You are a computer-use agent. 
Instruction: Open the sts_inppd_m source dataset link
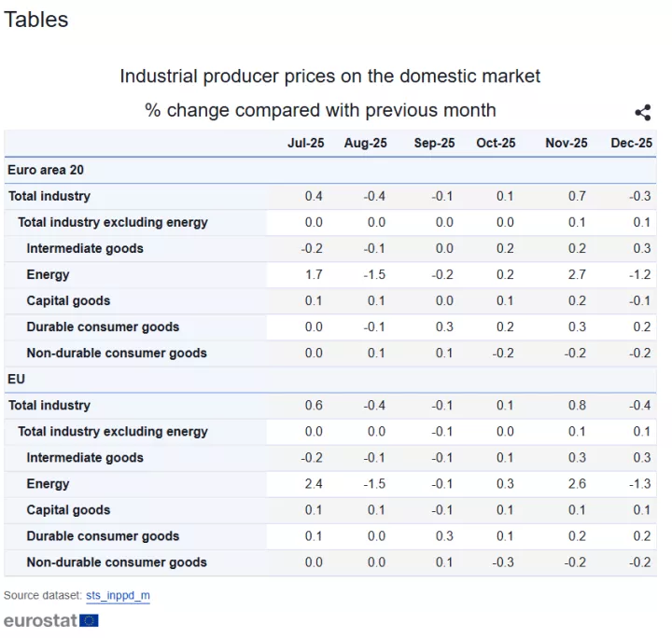pyautogui.click(x=118, y=595)
